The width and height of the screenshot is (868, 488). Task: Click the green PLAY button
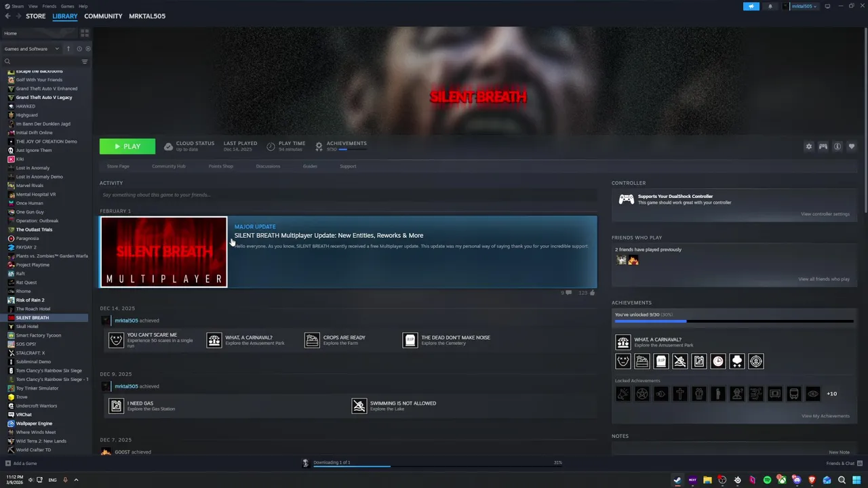127,146
